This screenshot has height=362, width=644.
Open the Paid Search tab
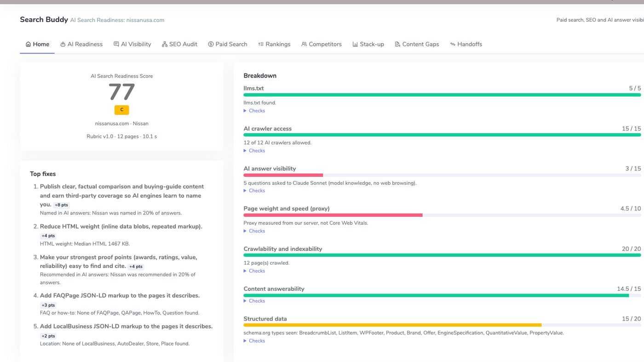(228, 44)
